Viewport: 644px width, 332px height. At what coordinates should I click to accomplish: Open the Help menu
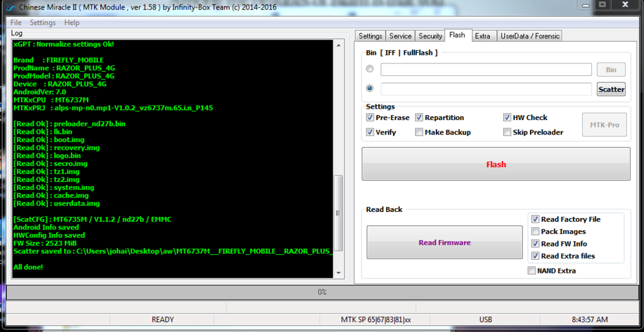click(72, 23)
